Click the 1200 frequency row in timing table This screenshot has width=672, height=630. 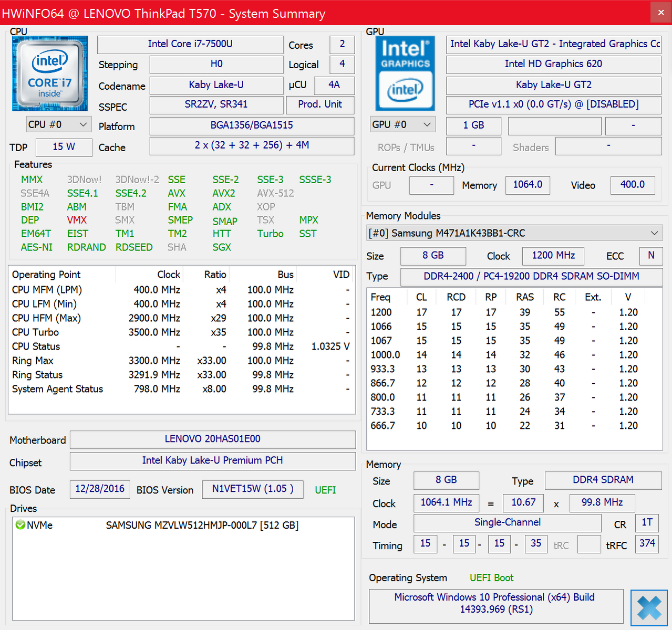381,312
